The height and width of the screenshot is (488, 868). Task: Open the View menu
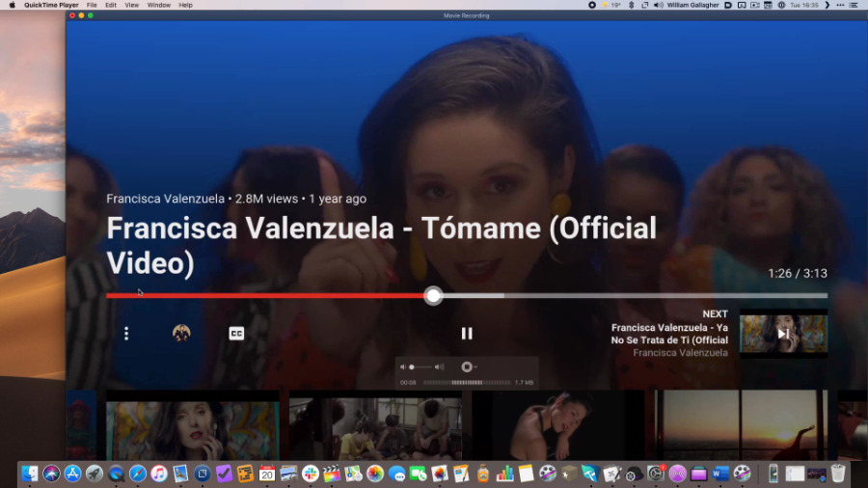132,5
